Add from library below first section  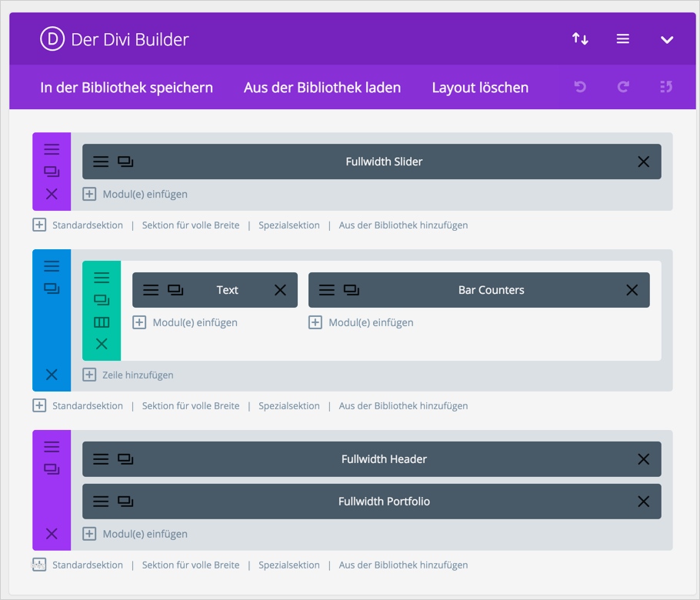pos(403,225)
